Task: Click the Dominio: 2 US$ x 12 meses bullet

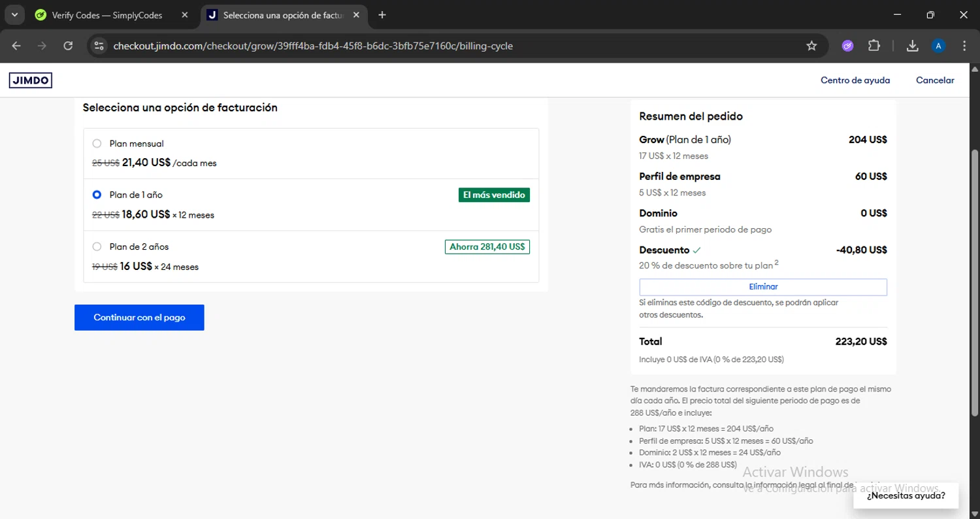Action: pos(710,452)
